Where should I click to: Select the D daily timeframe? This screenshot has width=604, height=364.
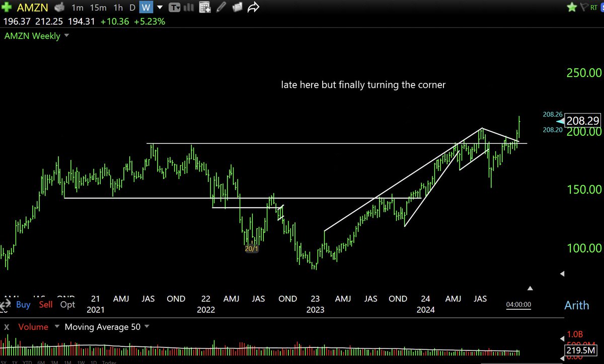coord(132,8)
